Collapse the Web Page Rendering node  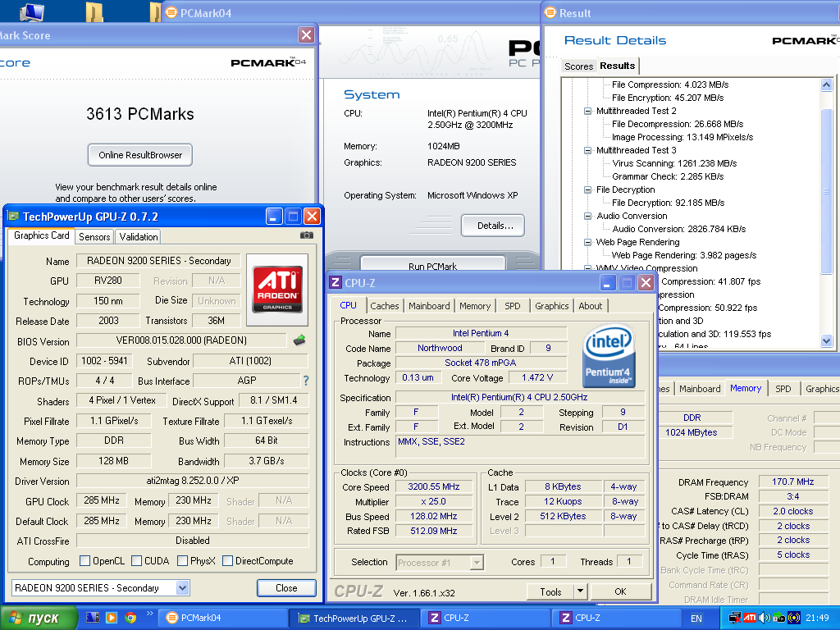[587, 242]
